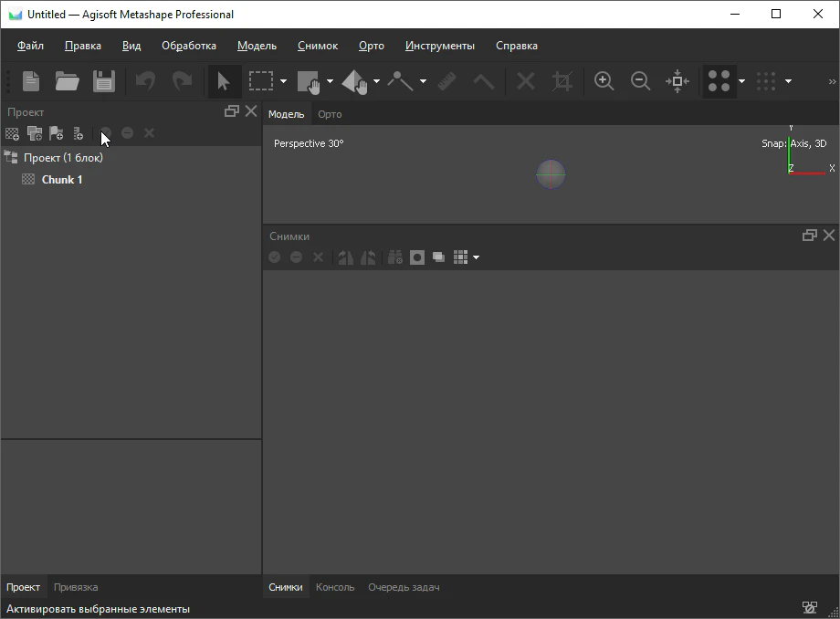This screenshot has height=619, width=840.
Task: Toggle the show masks icon in Снимки panel
Action: (417, 257)
